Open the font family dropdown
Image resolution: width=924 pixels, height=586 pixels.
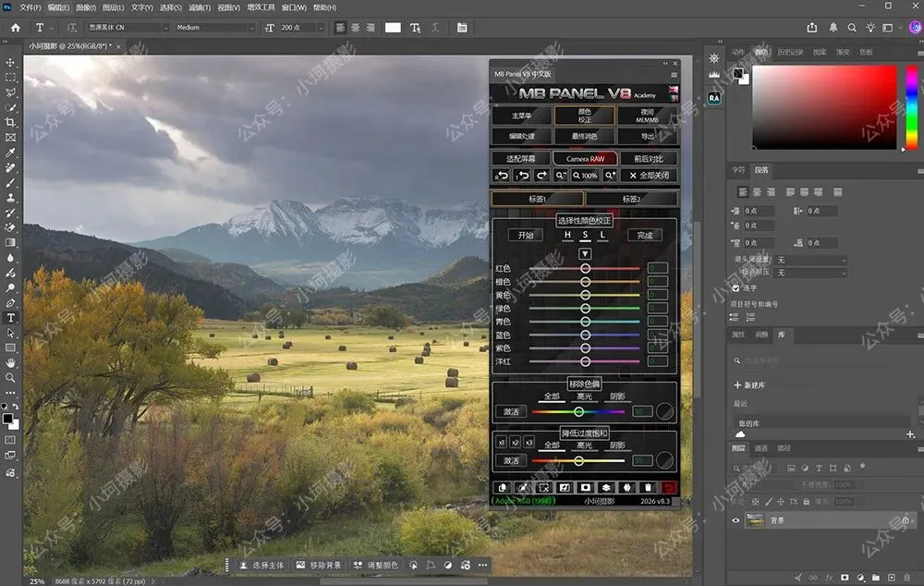(128, 28)
